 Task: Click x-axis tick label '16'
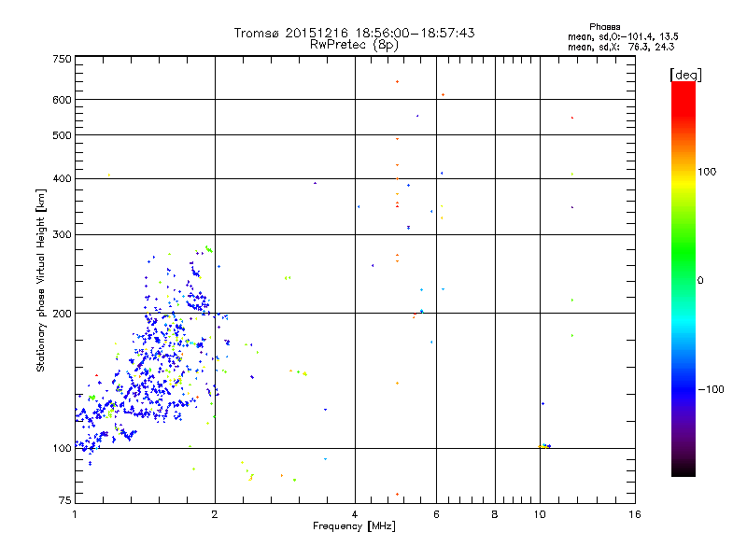(635, 514)
